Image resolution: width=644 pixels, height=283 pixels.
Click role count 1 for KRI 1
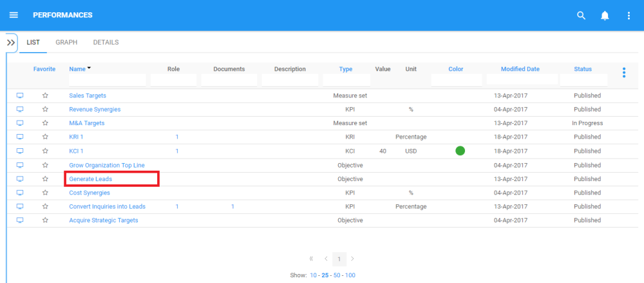[x=177, y=137]
